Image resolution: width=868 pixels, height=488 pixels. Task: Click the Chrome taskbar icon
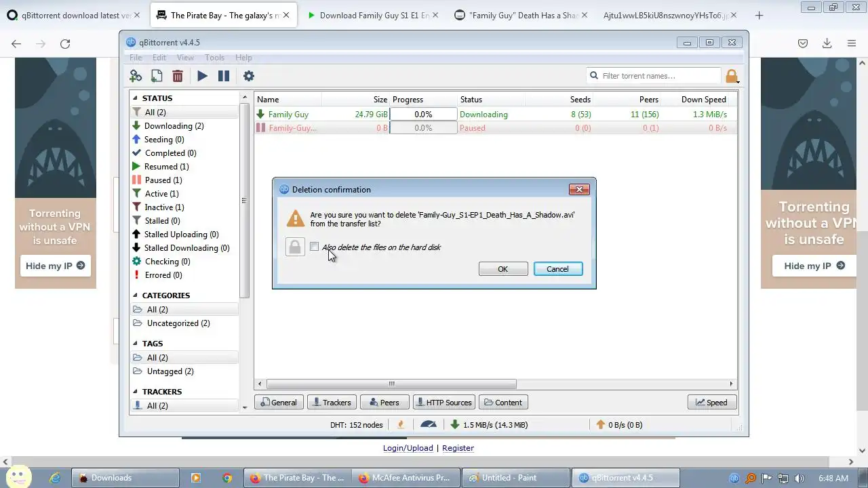(227, 478)
